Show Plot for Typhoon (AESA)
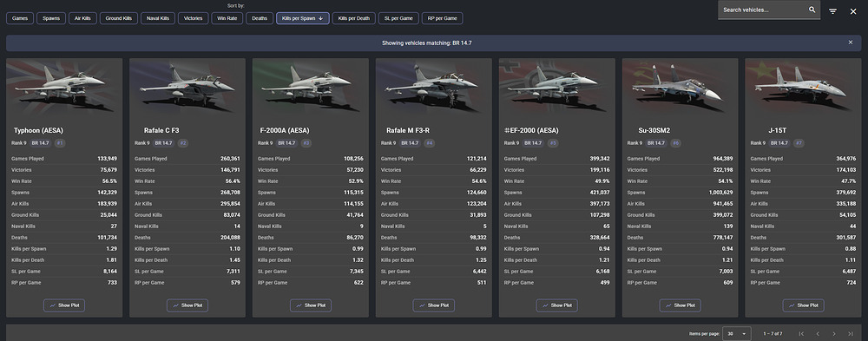The image size is (868, 341). 64,305
